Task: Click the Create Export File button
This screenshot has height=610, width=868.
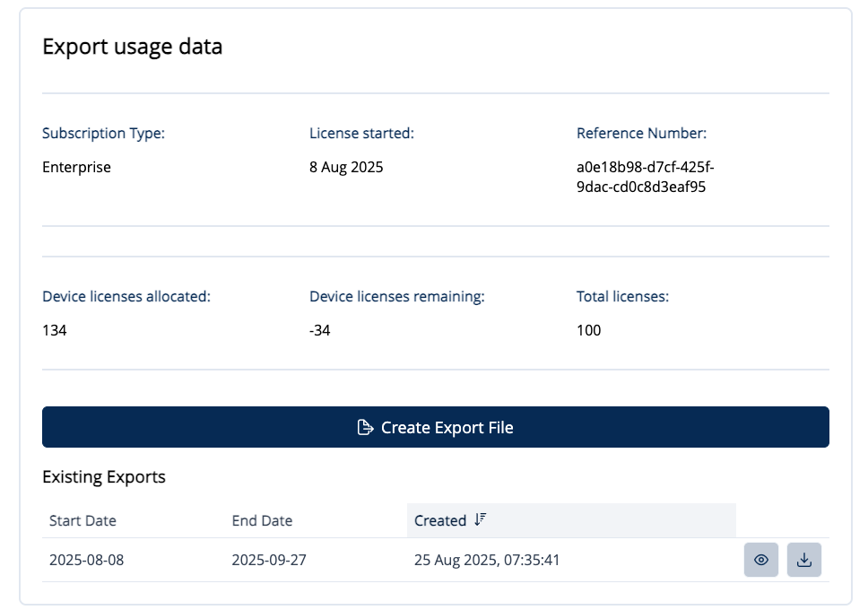Action: [435, 427]
